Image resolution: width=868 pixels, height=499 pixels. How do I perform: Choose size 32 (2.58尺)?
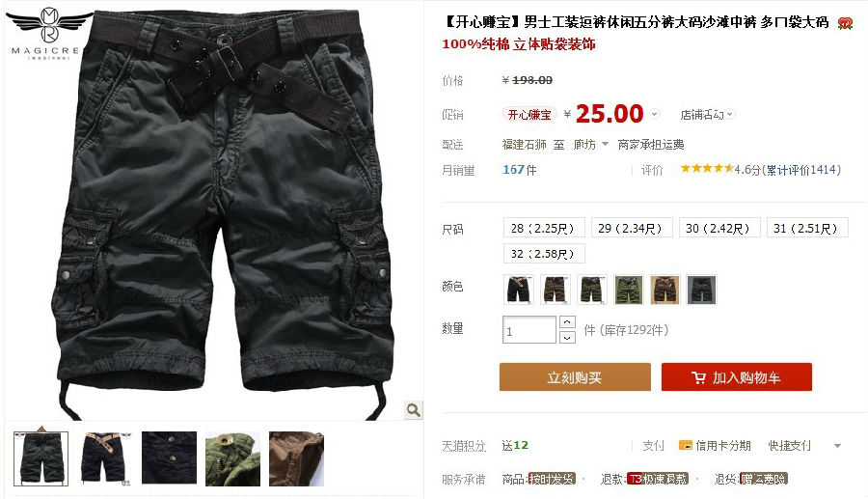click(x=544, y=254)
